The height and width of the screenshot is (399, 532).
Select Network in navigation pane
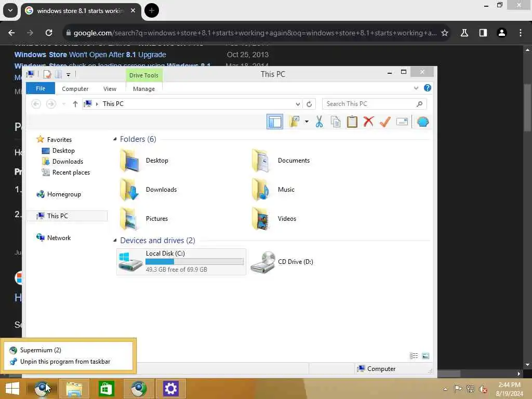coord(59,238)
